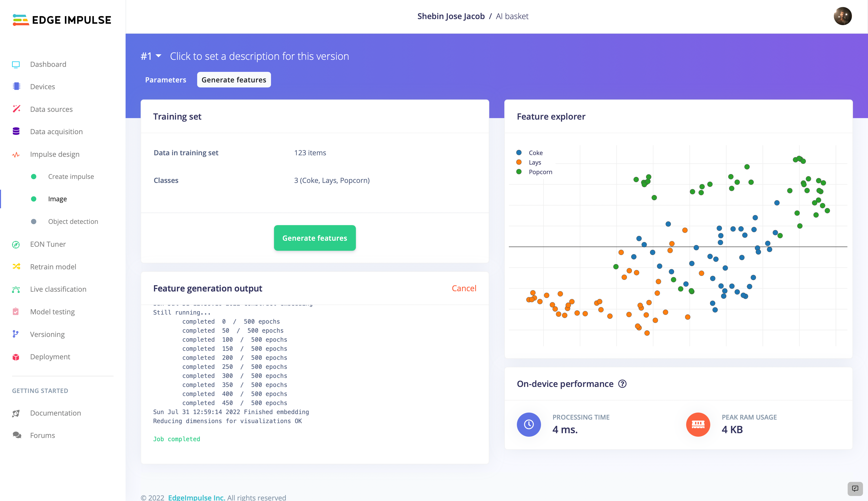The width and height of the screenshot is (868, 501).
Task: Open the Forums link
Action: (x=42, y=435)
